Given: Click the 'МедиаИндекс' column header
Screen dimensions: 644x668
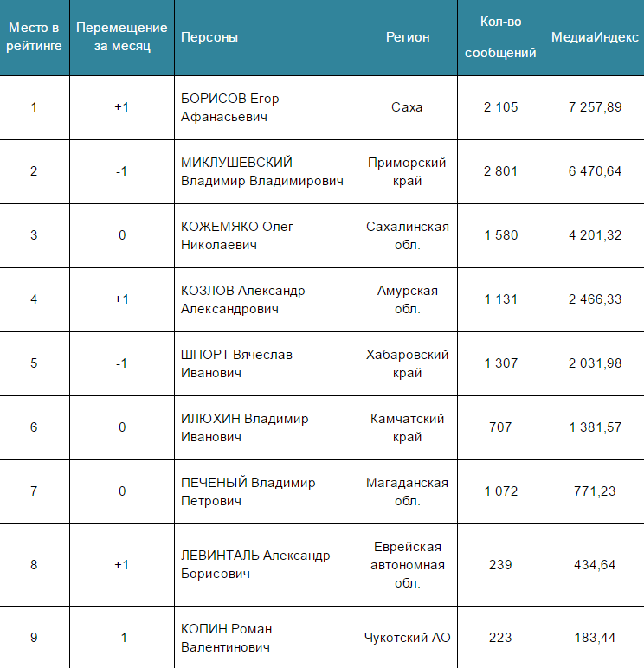Looking at the screenshot, I should pyautogui.click(x=595, y=37).
